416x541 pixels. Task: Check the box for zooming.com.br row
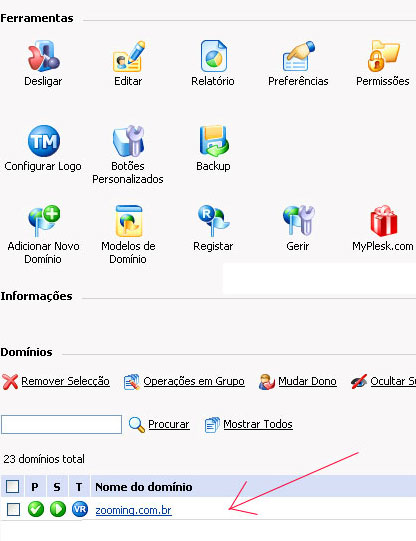coord(13,509)
